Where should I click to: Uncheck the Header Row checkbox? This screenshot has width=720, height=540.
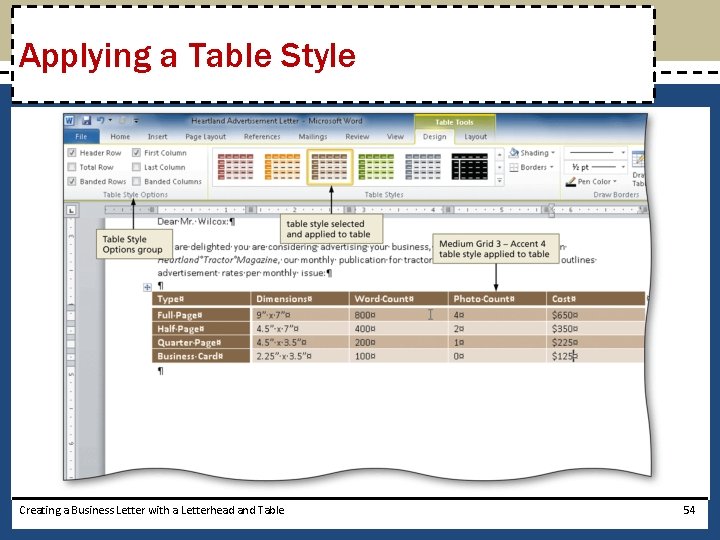tap(72, 152)
